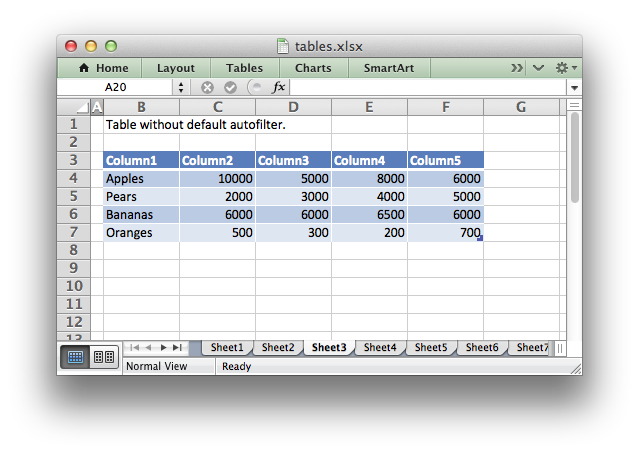The width and height of the screenshot is (639, 454).
Task: Select row 7 header
Action: coord(73,232)
